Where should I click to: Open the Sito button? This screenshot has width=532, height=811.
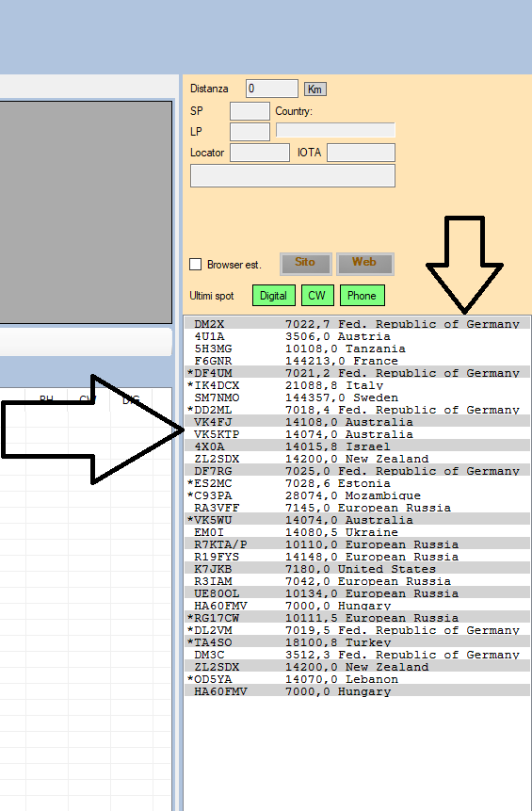click(305, 264)
